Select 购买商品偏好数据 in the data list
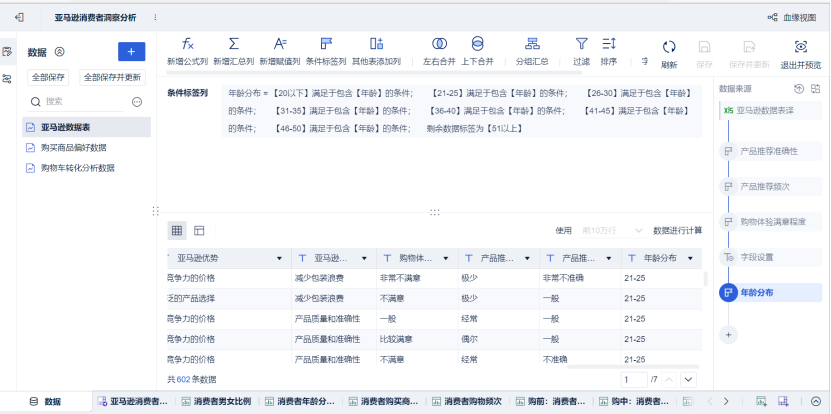The height and width of the screenshot is (414, 831). (x=86, y=147)
